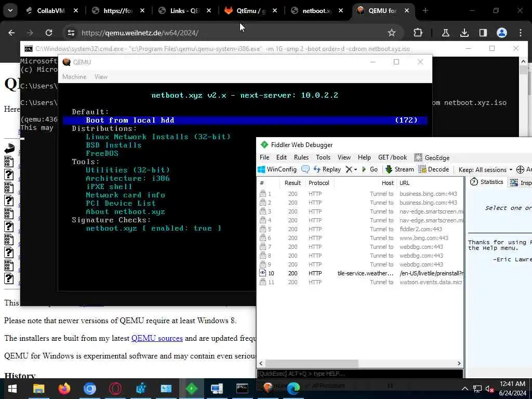This screenshot has width=532, height=399.
Task: Click lock icon of session 3
Action: tap(262, 211)
